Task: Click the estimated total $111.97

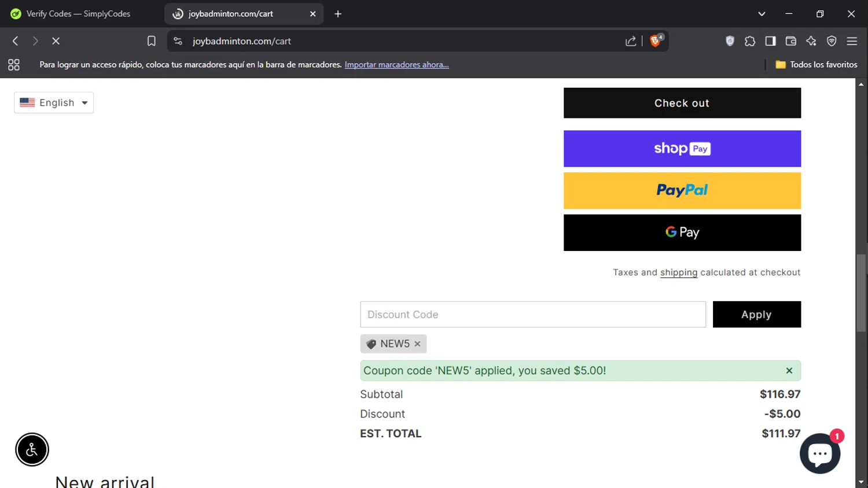Action: pyautogui.click(x=781, y=434)
